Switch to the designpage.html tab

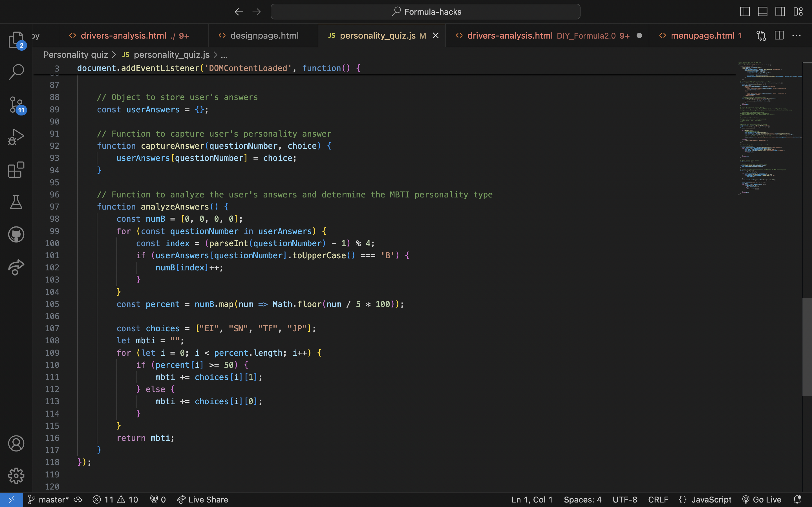(x=264, y=35)
